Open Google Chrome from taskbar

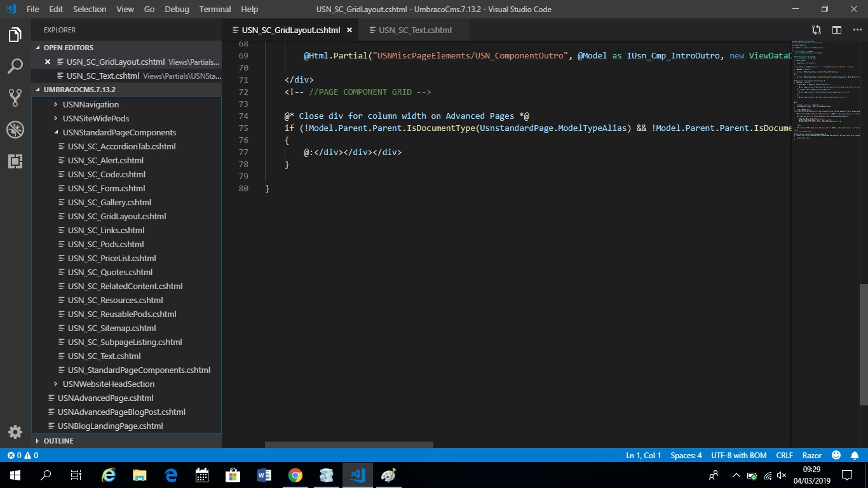[x=295, y=475]
